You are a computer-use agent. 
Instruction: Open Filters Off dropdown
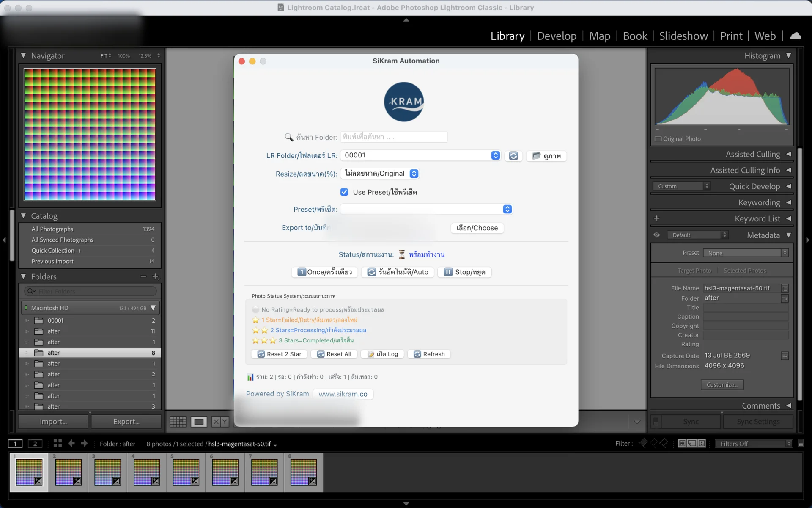point(754,444)
